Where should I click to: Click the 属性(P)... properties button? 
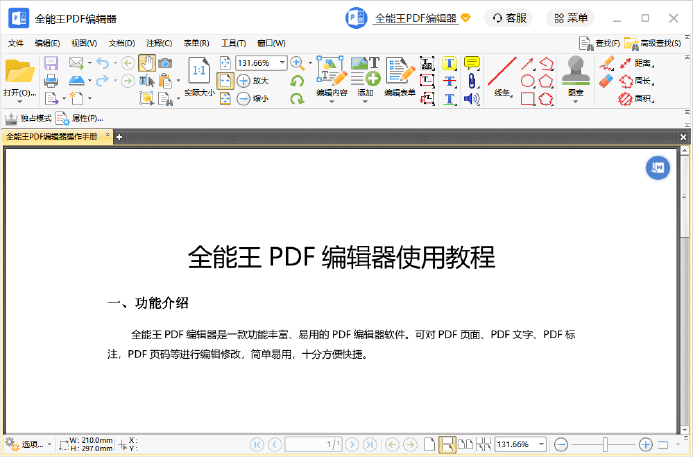click(x=80, y=118)
